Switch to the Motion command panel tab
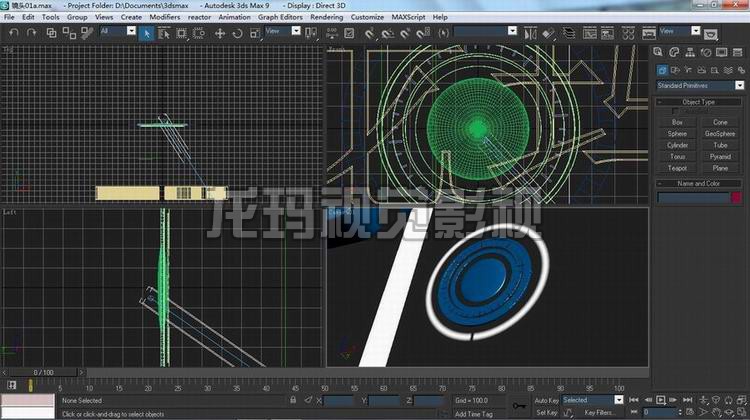The height and width of the screenshot is (420, 750). tap(706, 52)
